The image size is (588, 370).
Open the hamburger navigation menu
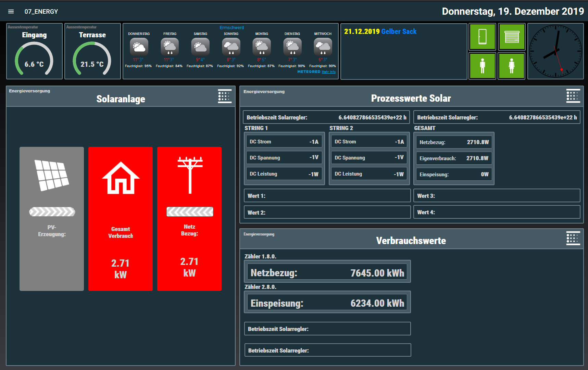click(11, 12)
